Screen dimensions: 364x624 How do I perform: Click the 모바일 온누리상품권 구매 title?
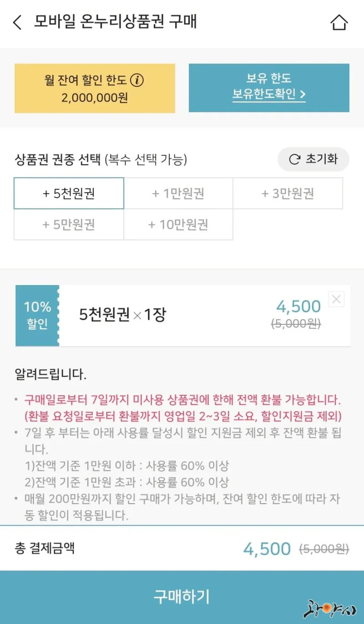point(116,22)
